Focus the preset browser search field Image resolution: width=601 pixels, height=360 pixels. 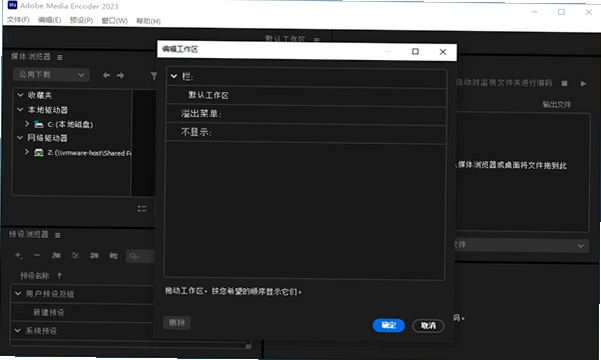click(140, 256)
